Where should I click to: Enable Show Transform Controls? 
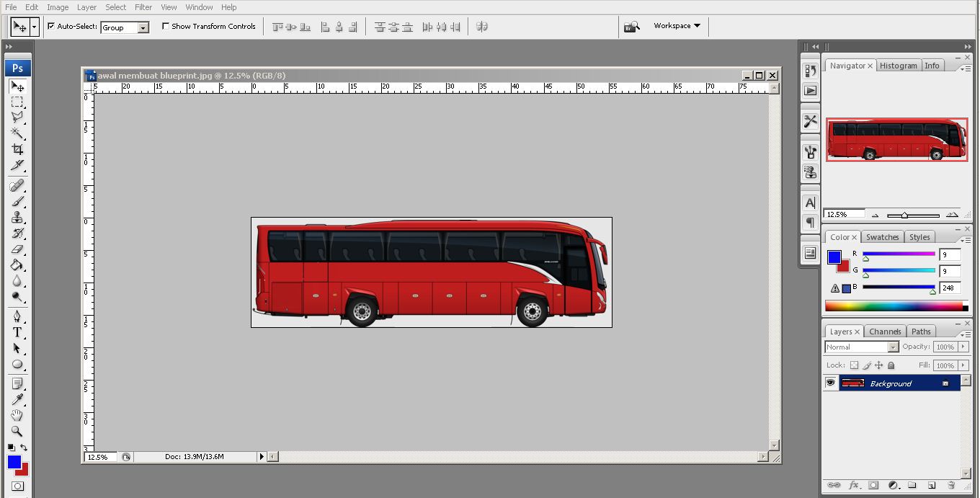pos(166,25)
